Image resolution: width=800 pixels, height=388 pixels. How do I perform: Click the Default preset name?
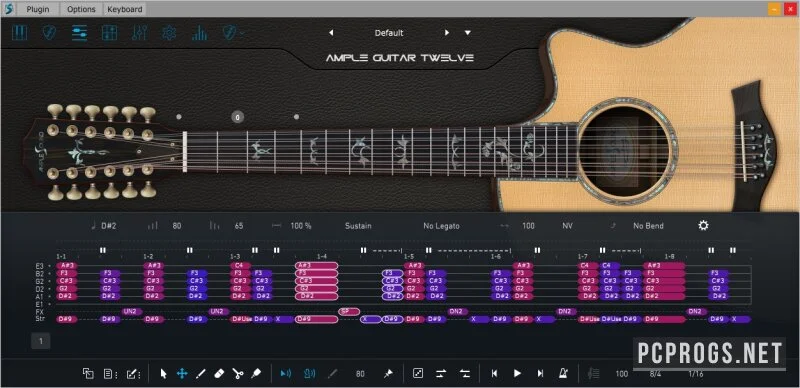[389, 33]
